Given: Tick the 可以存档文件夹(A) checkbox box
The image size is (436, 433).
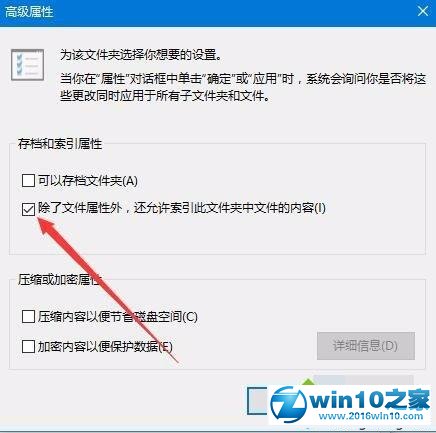Looking at the screenshot, I should click(x=28, y=181).
